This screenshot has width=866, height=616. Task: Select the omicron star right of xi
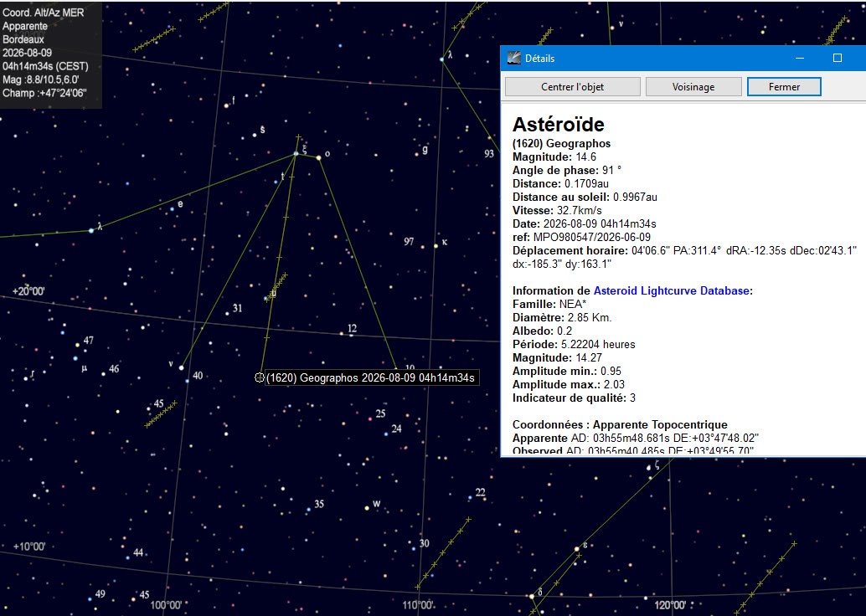(x=318, y=158)
